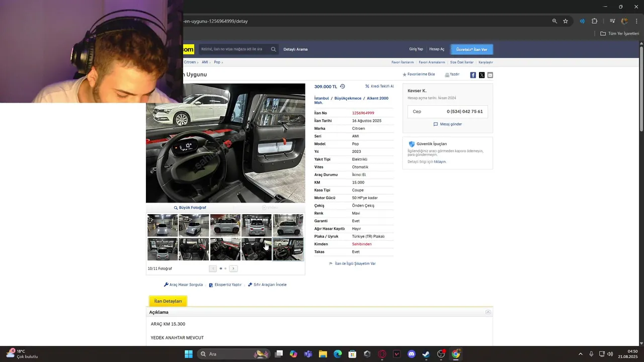The width and height of the screenshot is (644, 362).
Task: Click the search magnifier icon in site search
Action: 273,49
